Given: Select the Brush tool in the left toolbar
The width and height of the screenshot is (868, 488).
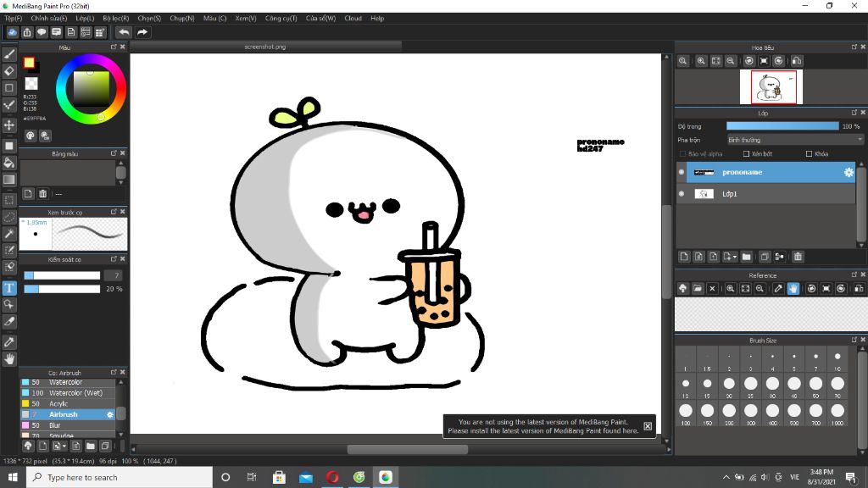Looking at the screenshot, I should (x=8, y=53).
